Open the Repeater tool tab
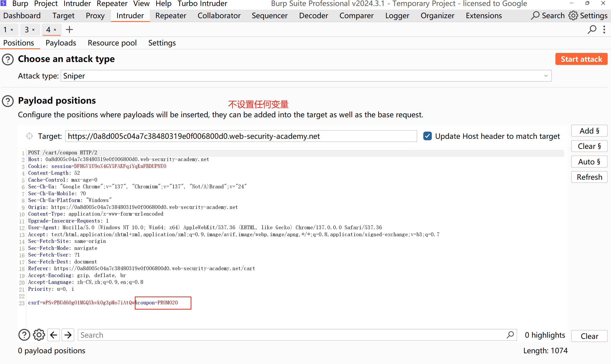Viewport: 611px width, 364px height. [x=171, y=16]
